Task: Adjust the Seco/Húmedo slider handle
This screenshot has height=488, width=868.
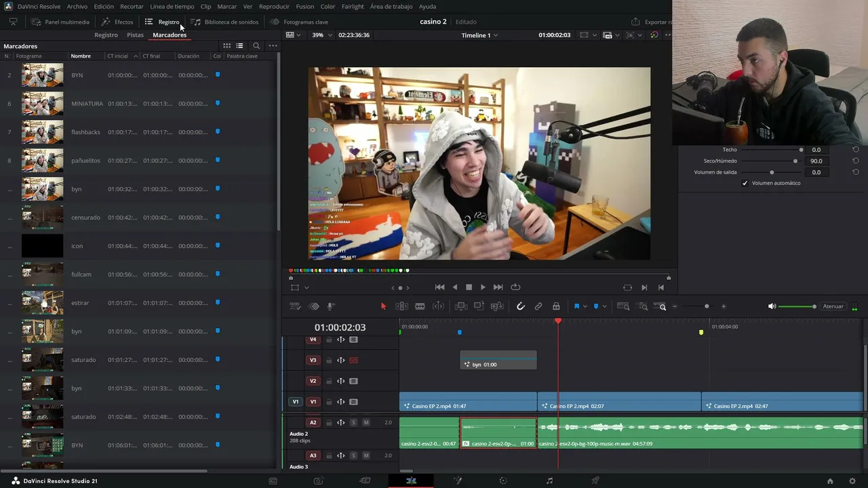Action: click(795, 161)
